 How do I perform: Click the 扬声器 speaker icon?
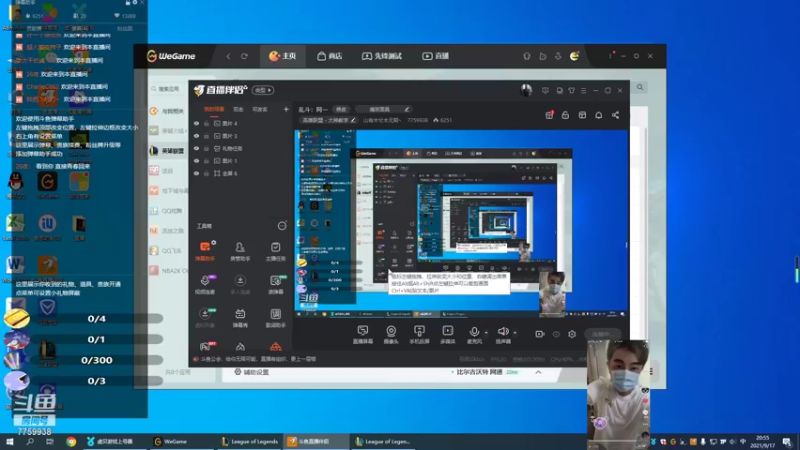pos(503,334)
